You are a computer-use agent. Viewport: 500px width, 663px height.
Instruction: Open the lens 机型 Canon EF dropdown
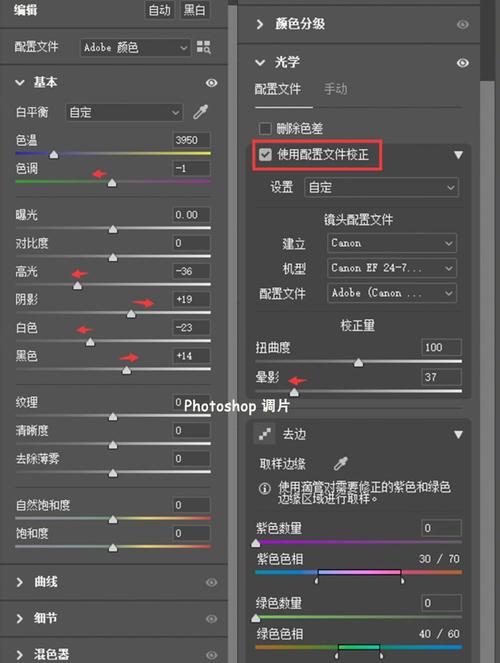click(392, 268)
